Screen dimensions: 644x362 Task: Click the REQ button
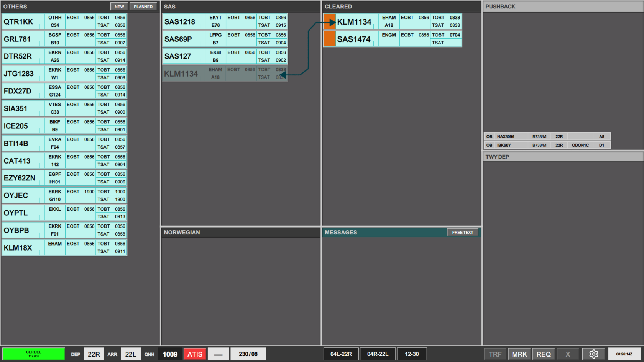pyautogui.click(x=544, y=354)
